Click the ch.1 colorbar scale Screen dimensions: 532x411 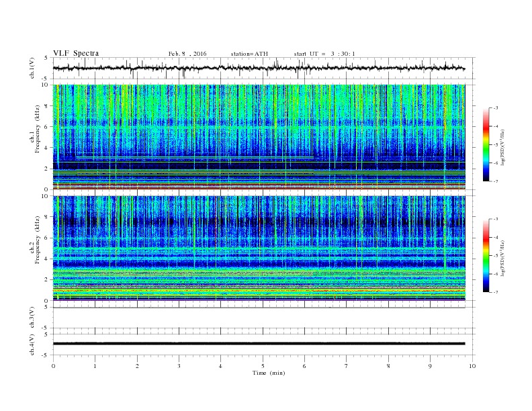[486, 145]
